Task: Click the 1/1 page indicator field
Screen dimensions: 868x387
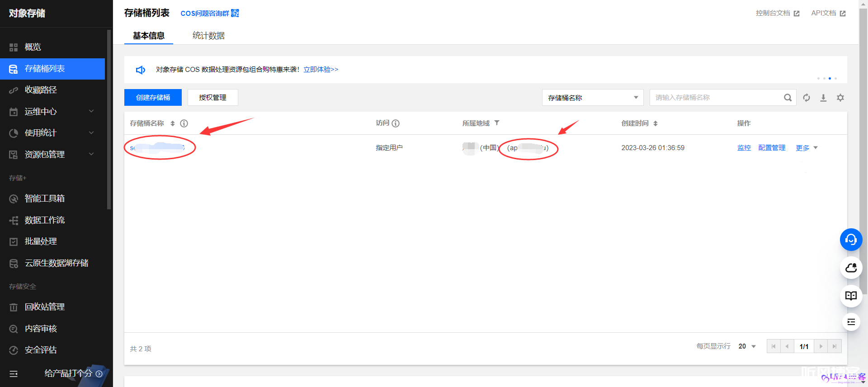Action: coord(804,346)
